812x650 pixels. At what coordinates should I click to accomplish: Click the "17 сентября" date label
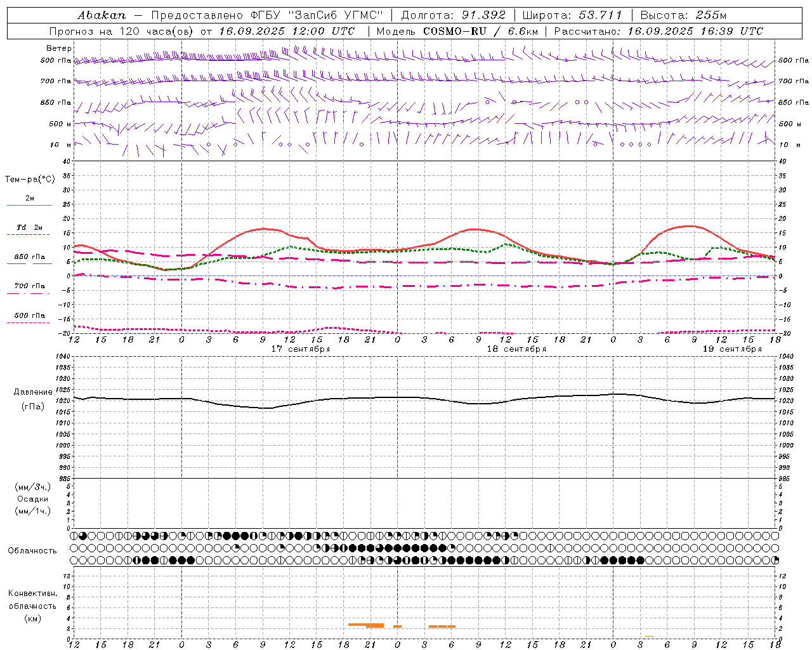point(301,349)
